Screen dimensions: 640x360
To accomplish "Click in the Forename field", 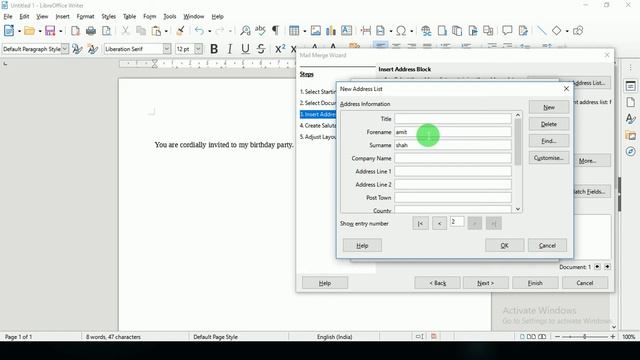I will pos(453,132).
